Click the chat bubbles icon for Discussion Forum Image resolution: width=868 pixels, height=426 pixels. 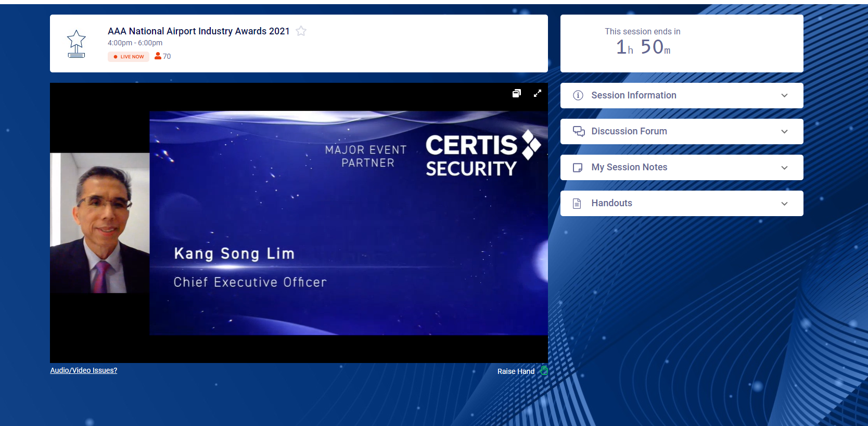coord(578,131)
